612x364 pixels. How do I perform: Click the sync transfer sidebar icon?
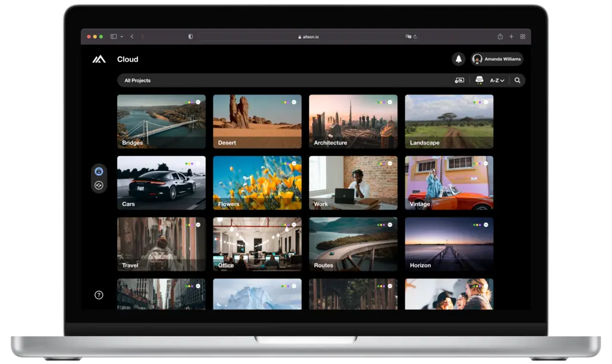pos(99,185)
